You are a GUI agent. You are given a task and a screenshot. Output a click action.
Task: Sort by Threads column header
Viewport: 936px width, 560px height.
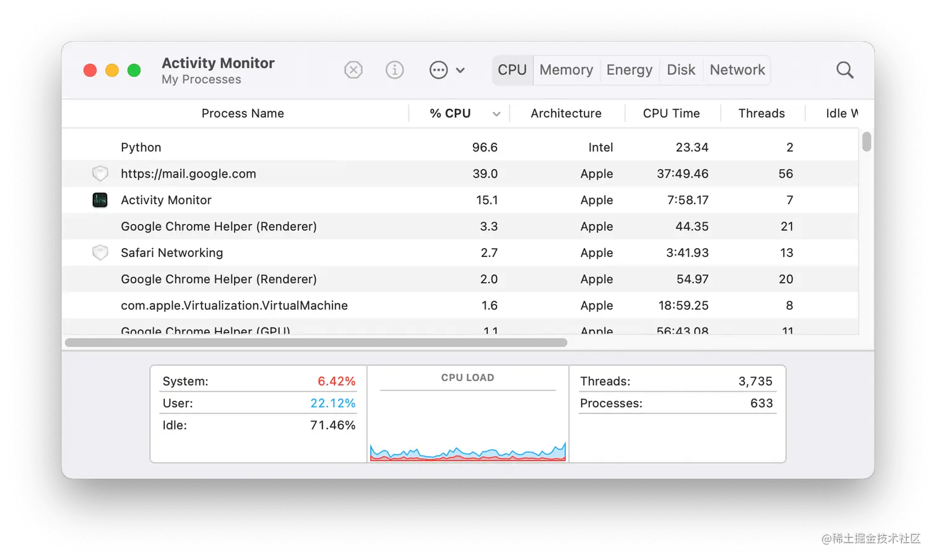[761, 113]
